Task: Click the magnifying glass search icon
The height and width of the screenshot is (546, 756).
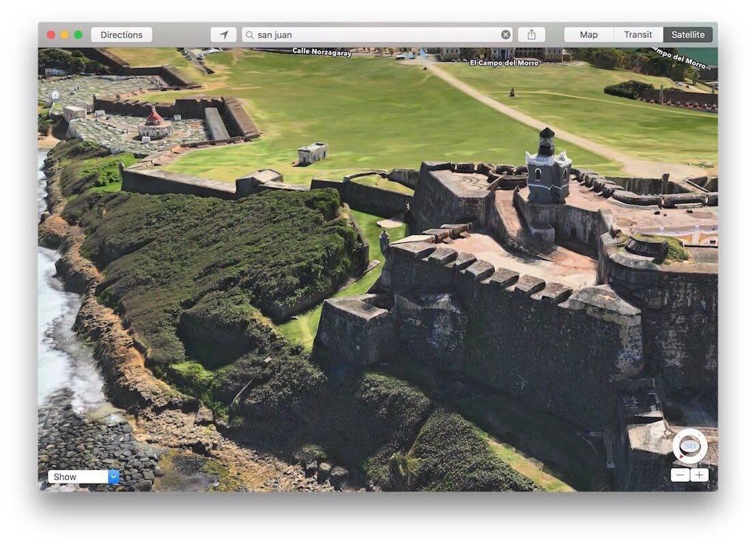Action: coord(250,35)
